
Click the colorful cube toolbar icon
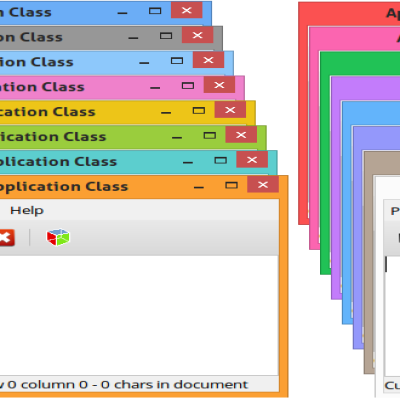(58, 237)
